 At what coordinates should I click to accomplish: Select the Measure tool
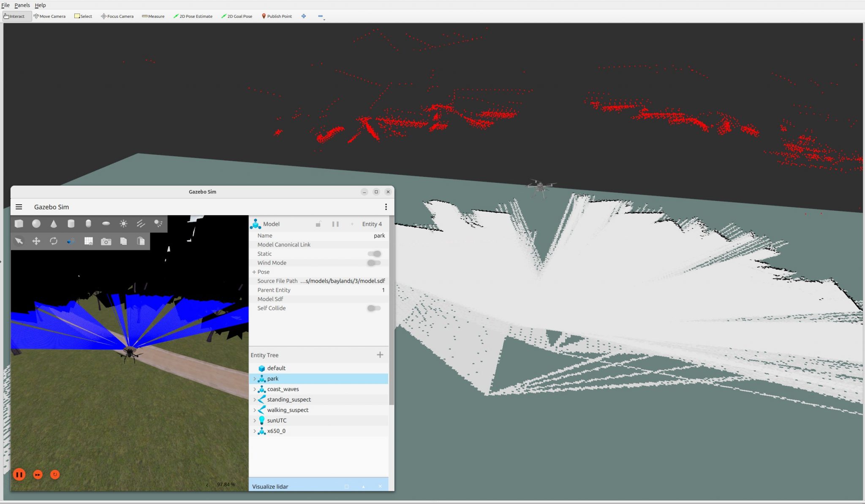153,16
